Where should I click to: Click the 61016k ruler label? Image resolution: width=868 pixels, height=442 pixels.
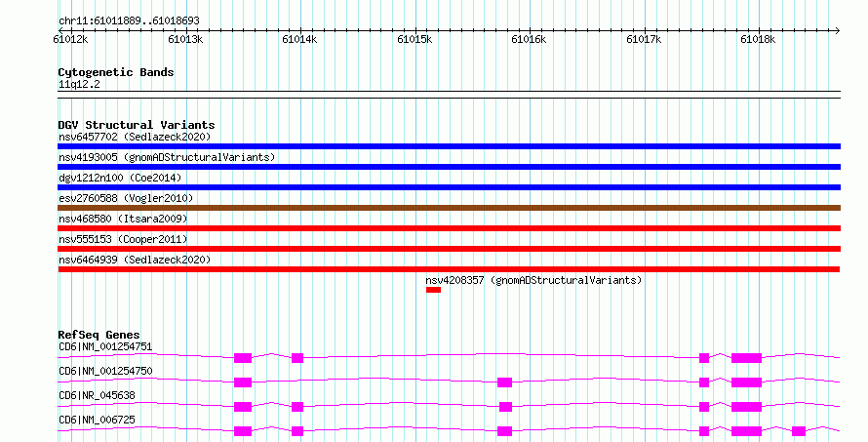click(529, 39)
